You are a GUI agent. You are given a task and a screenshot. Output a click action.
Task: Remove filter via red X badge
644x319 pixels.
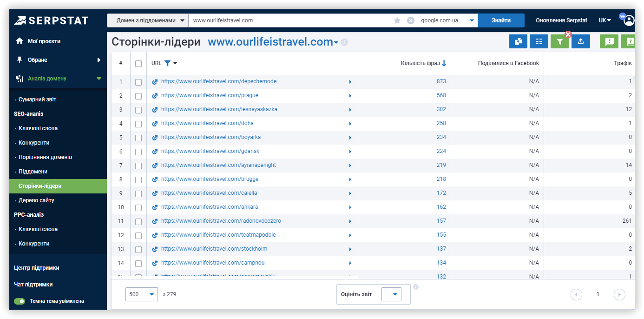point(568,34)
